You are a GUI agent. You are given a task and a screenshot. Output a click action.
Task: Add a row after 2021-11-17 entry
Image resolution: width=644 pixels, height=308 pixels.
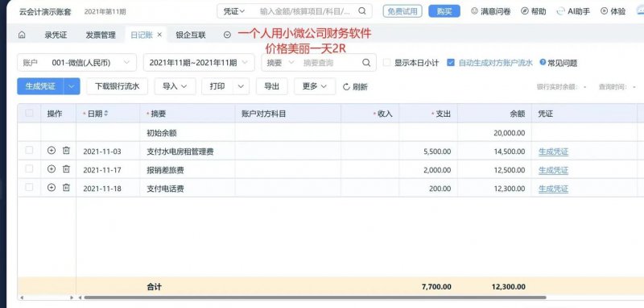coord(52,169)
